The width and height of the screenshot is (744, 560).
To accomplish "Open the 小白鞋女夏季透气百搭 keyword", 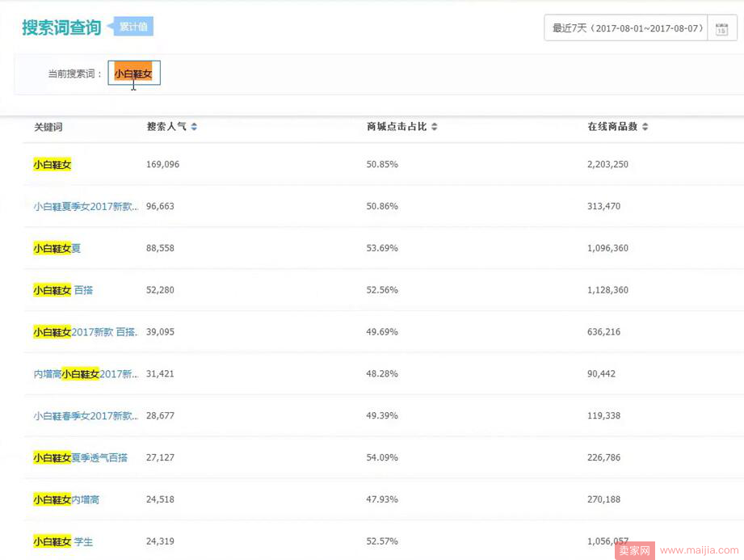I will click(x=80, y=458).
